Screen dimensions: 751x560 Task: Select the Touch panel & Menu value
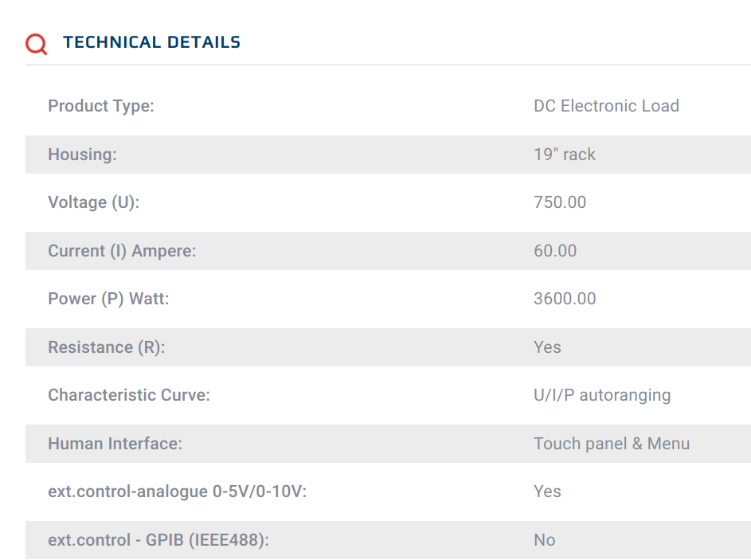point(612,444)
